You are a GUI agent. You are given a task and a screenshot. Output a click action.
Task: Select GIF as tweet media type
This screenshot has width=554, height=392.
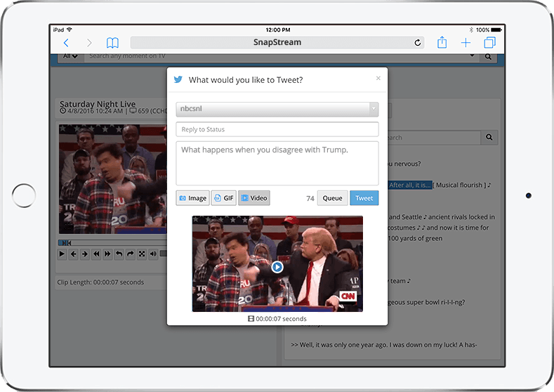pyautogui.click(x=224, y=198)
